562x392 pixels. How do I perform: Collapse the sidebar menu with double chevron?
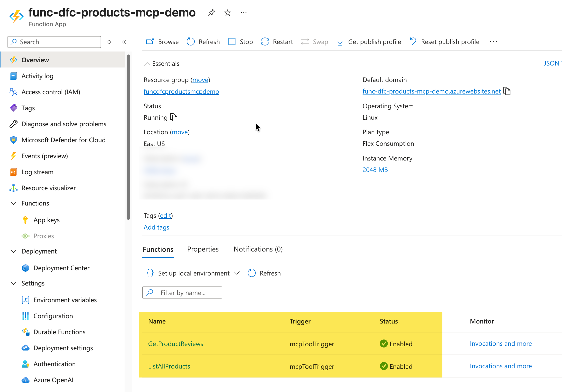pyautogui.click(x=124, y=42)
